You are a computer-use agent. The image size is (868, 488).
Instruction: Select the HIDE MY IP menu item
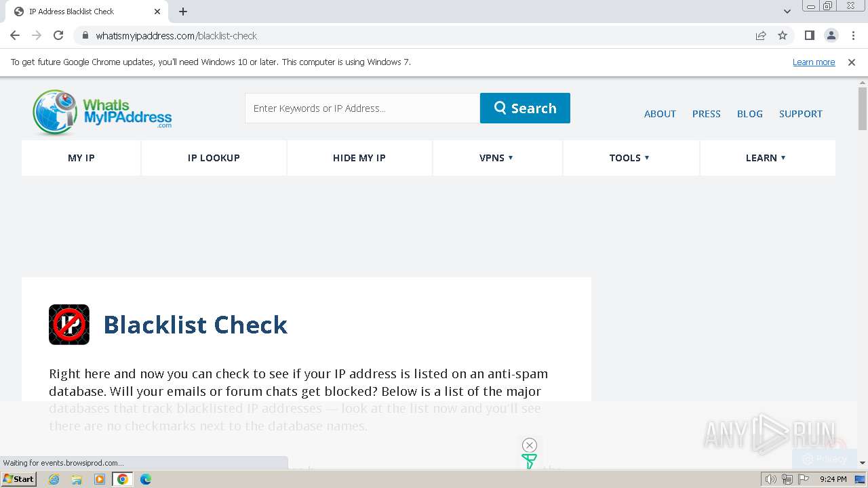359,158
